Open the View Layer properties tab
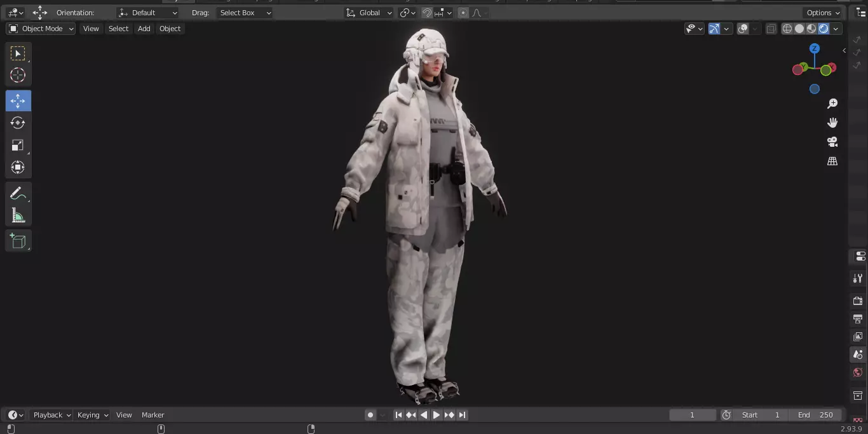This screenshot has width=868, height=434. click(x=858, y=336)
